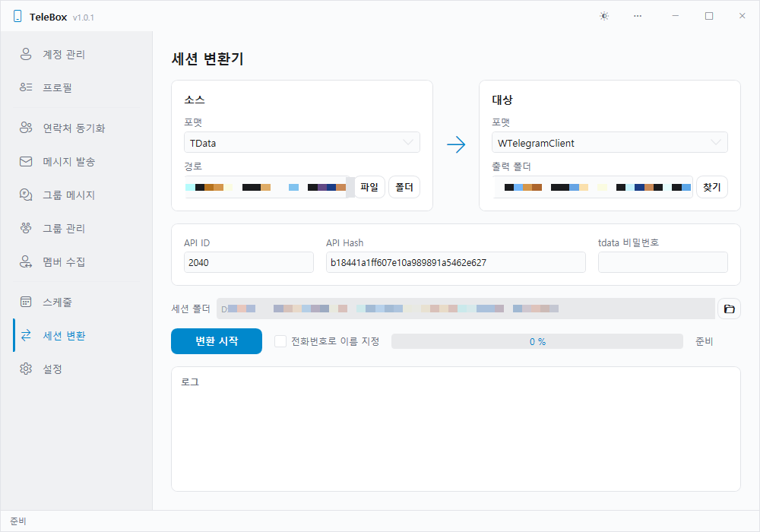Open target format WTelegramClient dropdown
This screenshot has width=760, height=532.
(x=610, y=142)
